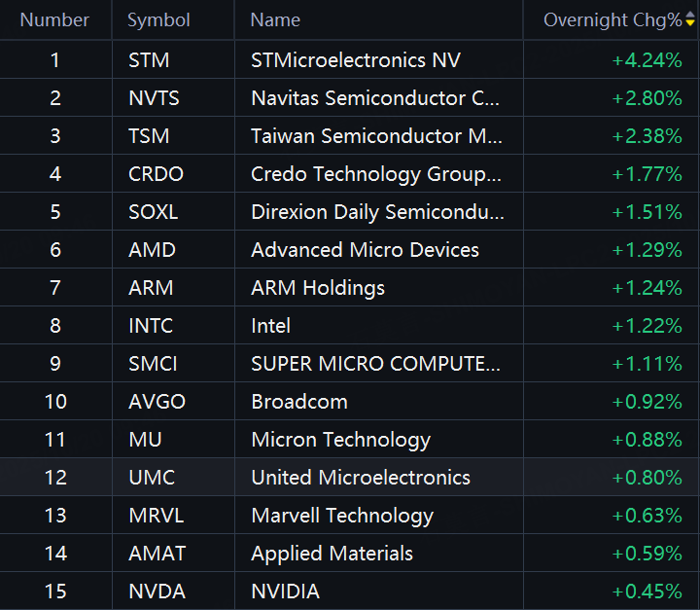
Task: Select Taiwan Semiconductor row name
Action: point(376,136)
